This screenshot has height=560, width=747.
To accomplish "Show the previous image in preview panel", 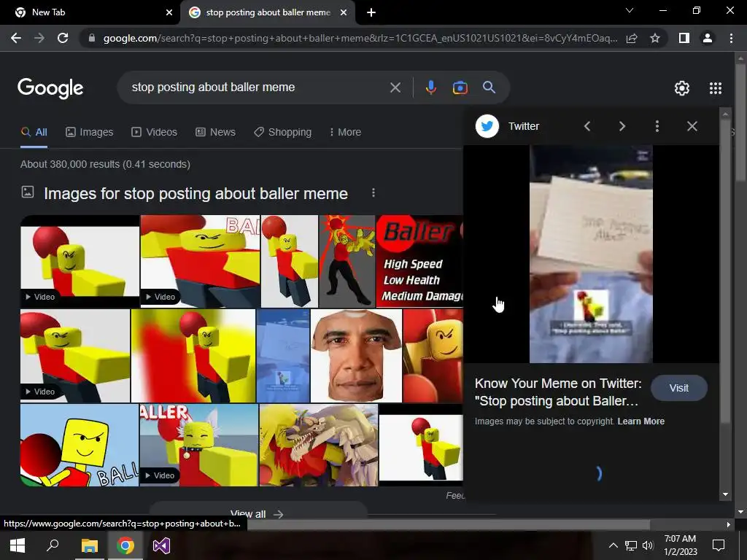I will tap(587, 126).
